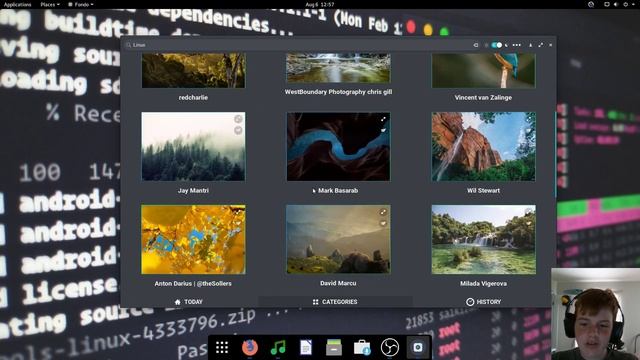Click the favorite heart on Jay Mantri photo

[x=238, y=130]
